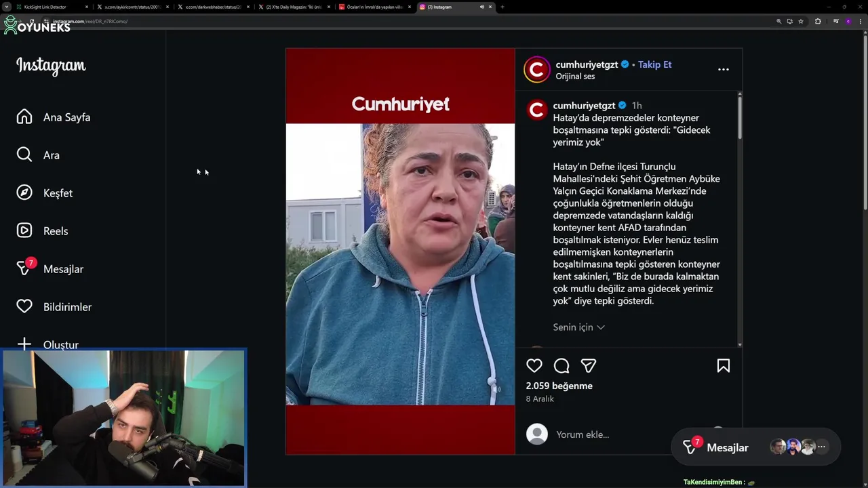Screen dimensions: 868x488
Task: Toggle the reel's sound speaker icon
Action: point(496,388)
